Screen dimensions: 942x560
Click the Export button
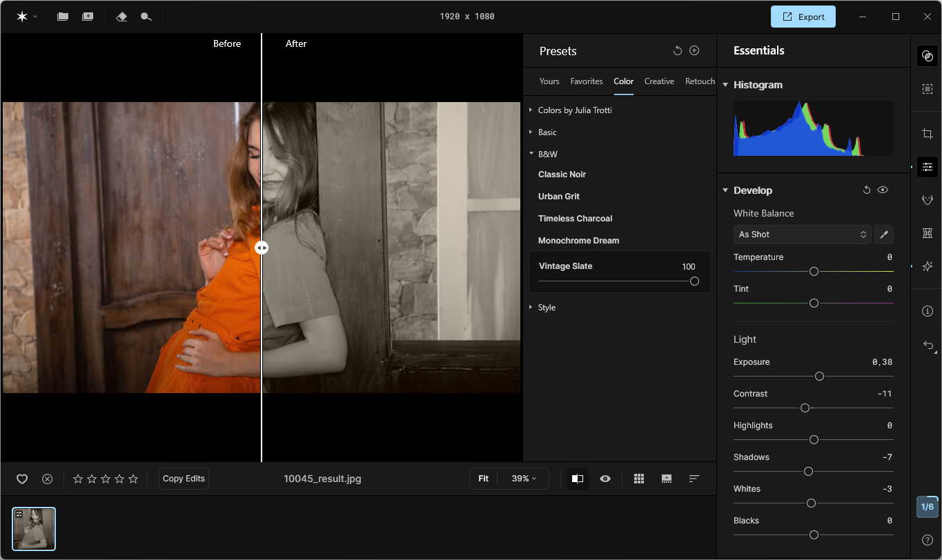coord(803,17)
